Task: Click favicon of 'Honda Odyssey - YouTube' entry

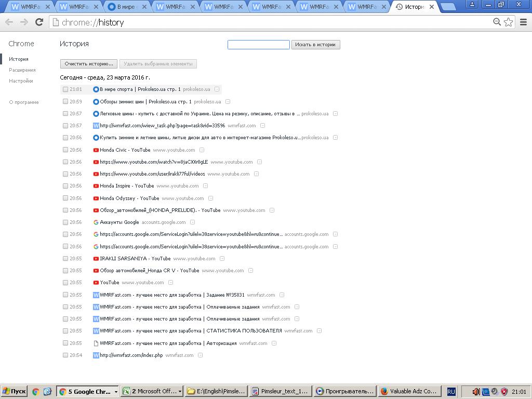Action: [x=96, y=198]
